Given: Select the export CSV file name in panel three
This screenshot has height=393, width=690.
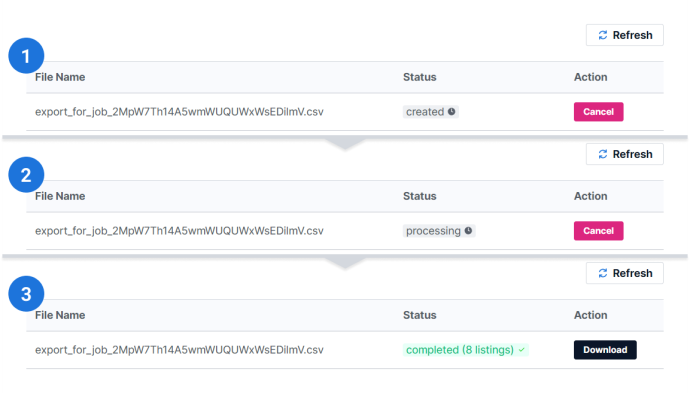Looking at the screenshot, I should coord(179,350).
